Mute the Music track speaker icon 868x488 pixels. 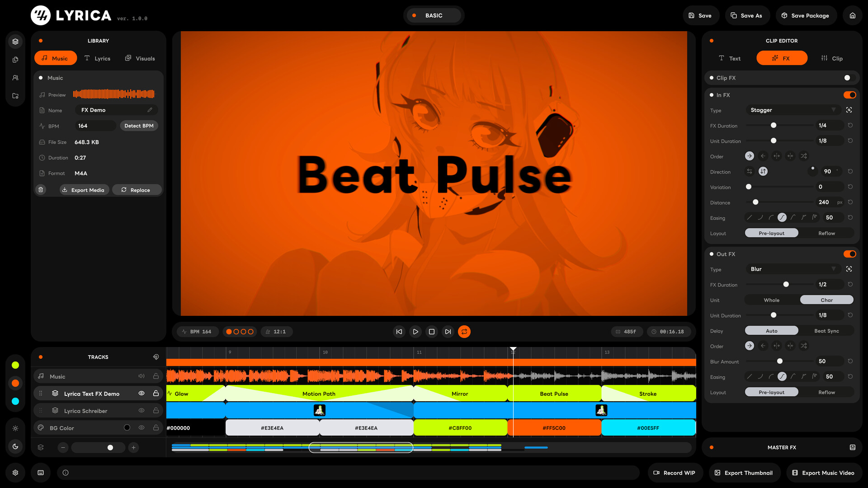pos(142,376)
